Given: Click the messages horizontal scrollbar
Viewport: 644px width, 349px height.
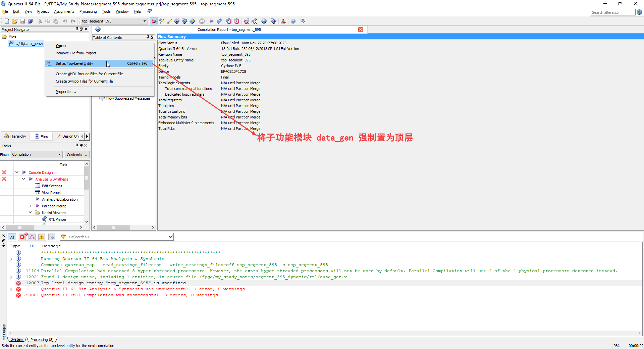Looking at the screenshot, I should coord(325,333).
